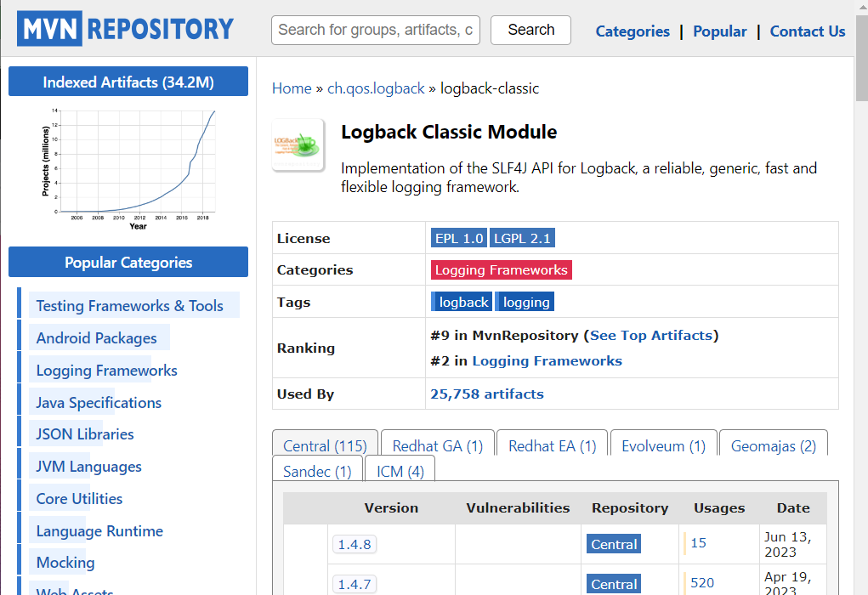Click the MVN Repository logo
The width and height of the screenshot is (868, 595).
click(x=125, y=29)
